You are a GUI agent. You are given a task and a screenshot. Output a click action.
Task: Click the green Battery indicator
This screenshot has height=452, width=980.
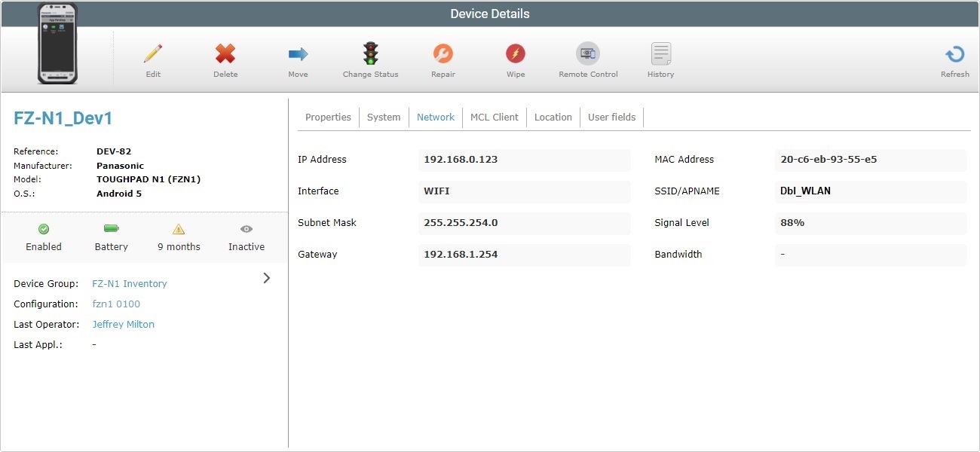tap(112, 229)
